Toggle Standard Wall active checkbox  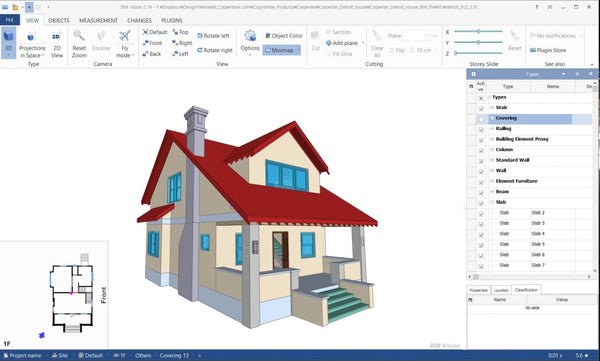point(481,161)
